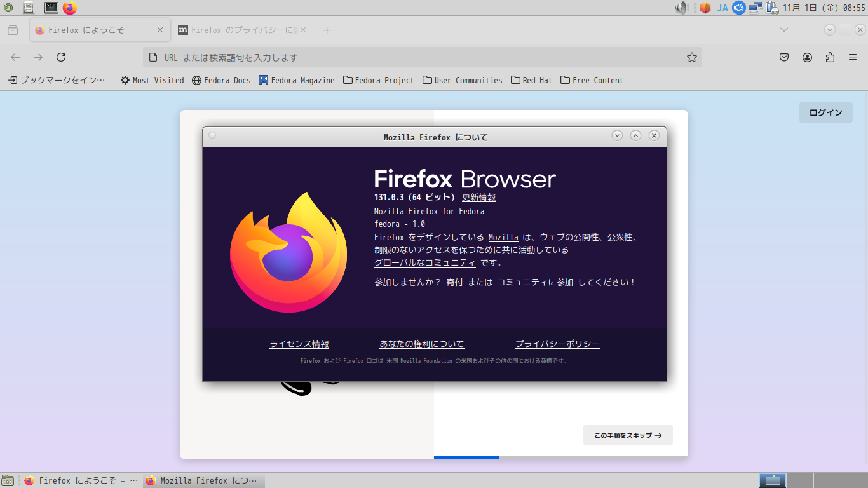Open the hamburger application menu
Screen dimensions: 868x488
pyautogui.click(x=853, y=57)
